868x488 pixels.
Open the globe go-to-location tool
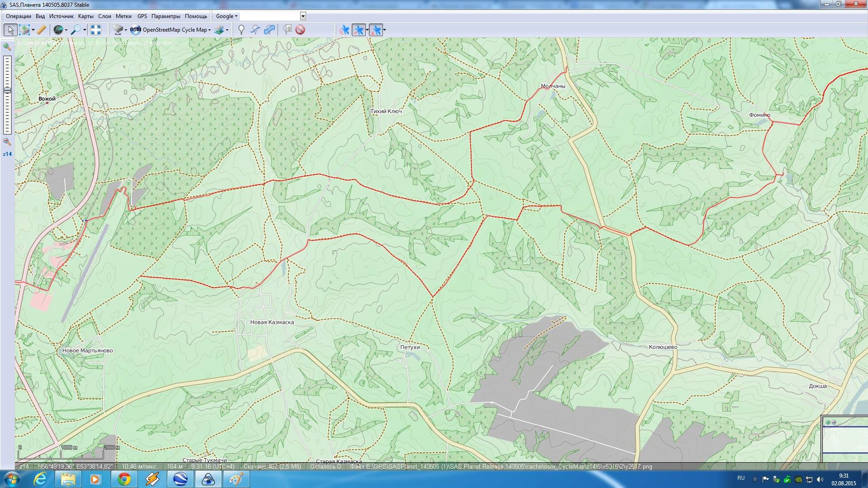click(58, 30)
